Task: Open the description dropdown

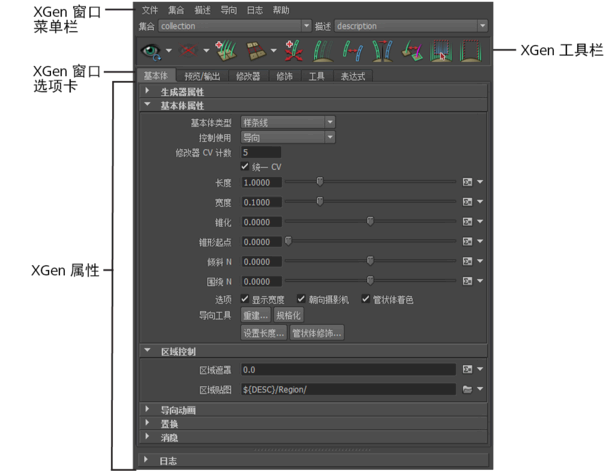Action: click(411, 26)
